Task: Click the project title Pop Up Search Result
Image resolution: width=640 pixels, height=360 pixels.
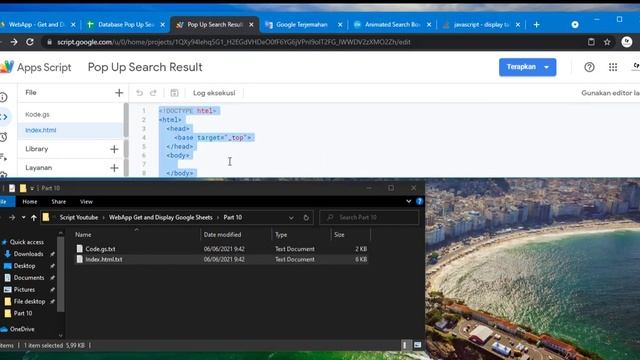Action: pyautogui.click(x=145, y=67)
